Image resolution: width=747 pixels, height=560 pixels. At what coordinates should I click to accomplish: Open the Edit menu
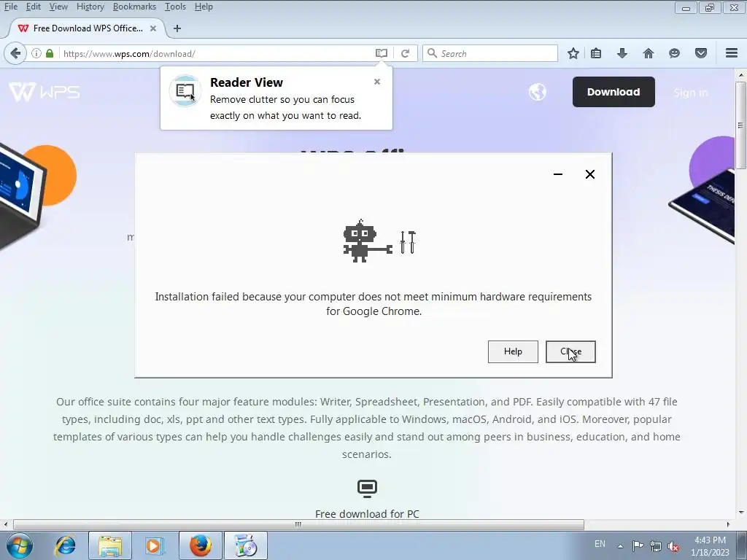coord(34,7)
